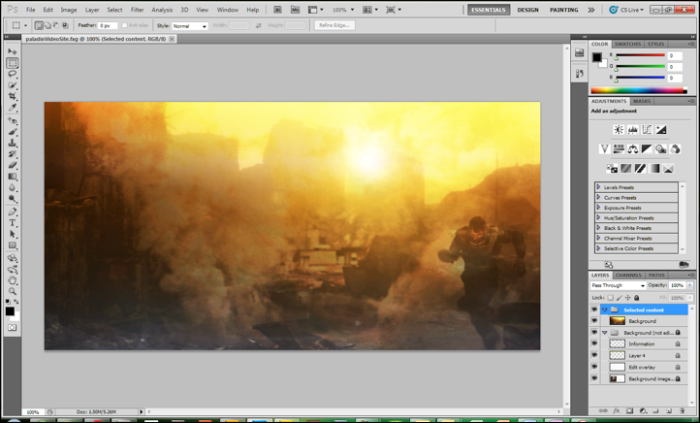Toggle visibility of Layer 4
This screenshot has height=423, width=700.
point(594,355)
